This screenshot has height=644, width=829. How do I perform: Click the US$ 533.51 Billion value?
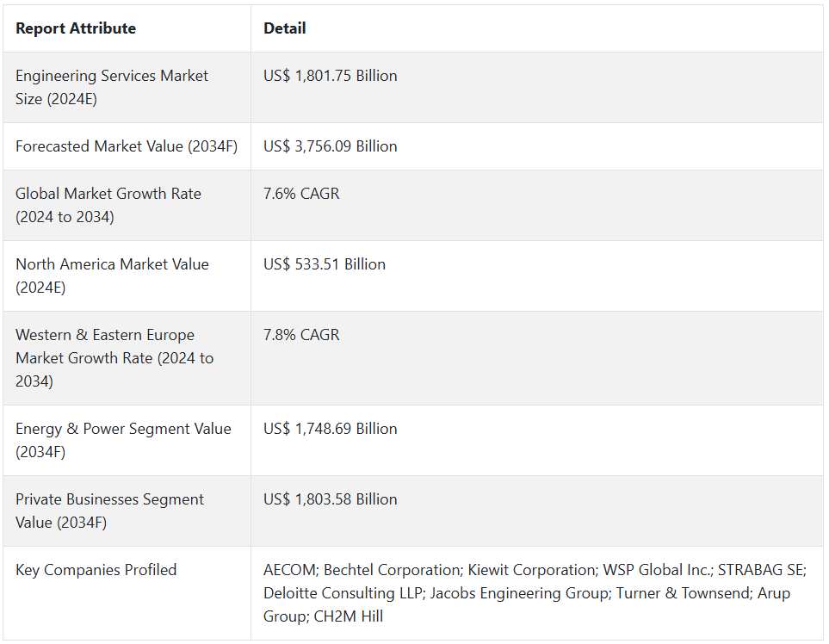[x=325, y=264]
